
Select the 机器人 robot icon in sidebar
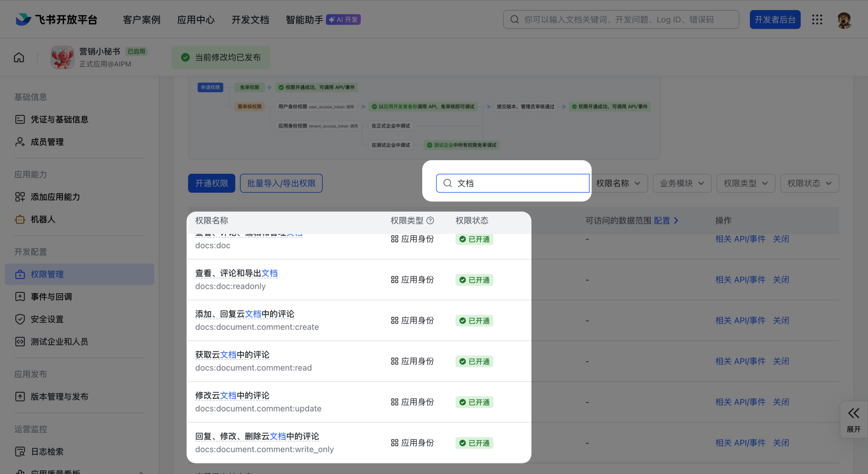tap(20, 220)
